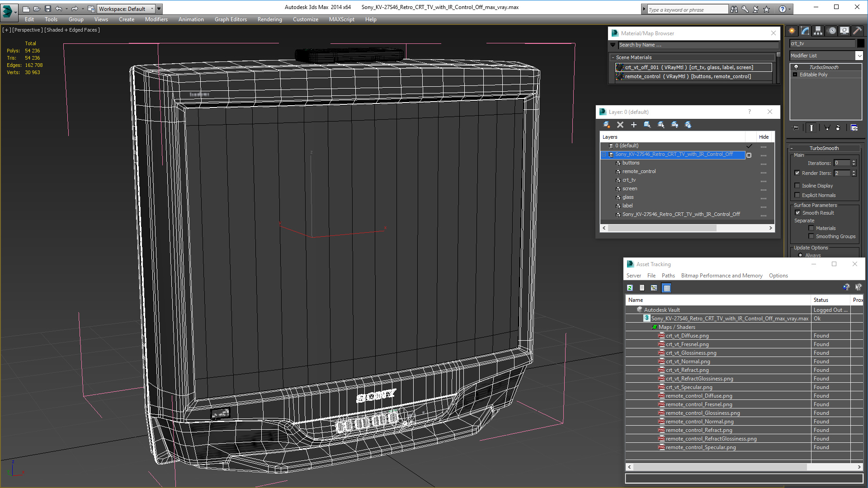Save file from quick access toolbar
The height and width of the screenshot is (488, 868).
pos(47,9)
